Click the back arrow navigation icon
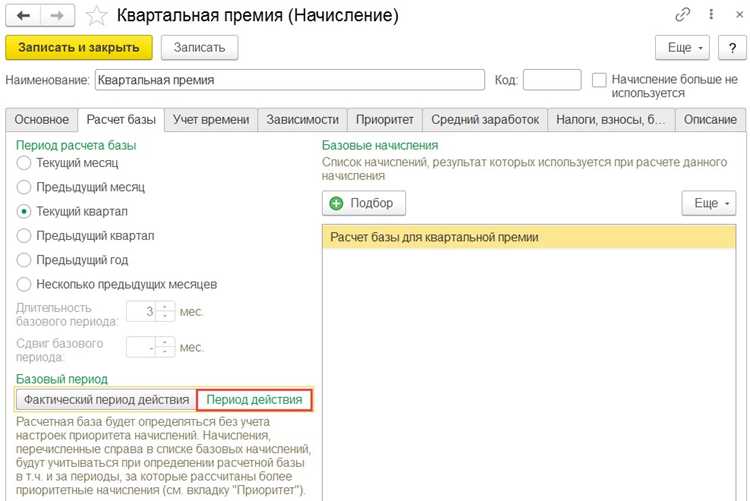 [23, 16]
